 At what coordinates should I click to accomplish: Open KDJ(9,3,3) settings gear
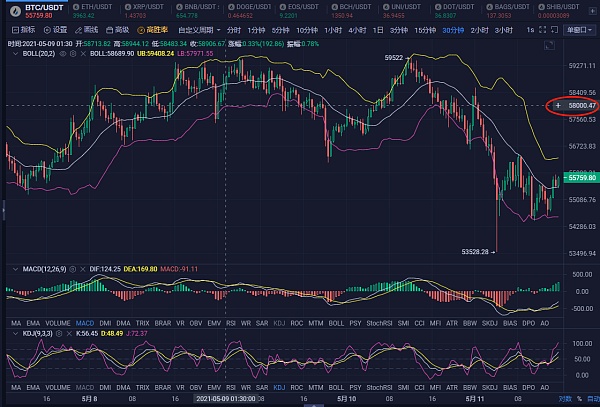pyautogui.click(x=59, y=334)
